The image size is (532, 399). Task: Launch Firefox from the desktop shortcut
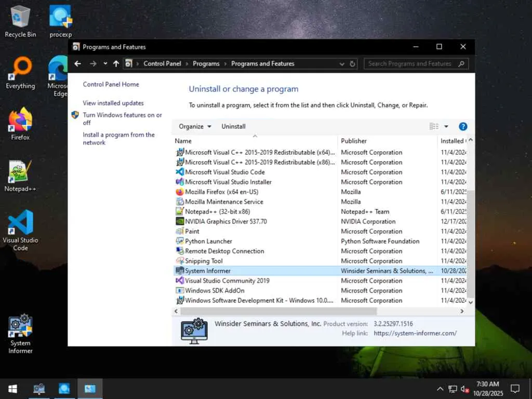[x=20, y=124]
